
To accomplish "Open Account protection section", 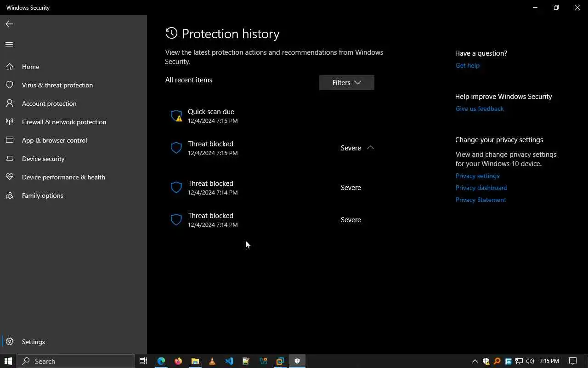I will tap(73, 103).
